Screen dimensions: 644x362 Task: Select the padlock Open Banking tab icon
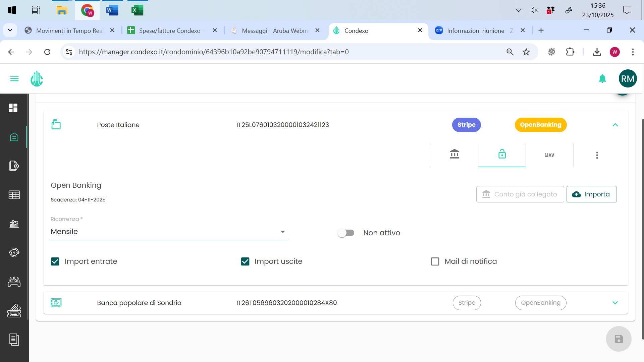tap(502, 155)
